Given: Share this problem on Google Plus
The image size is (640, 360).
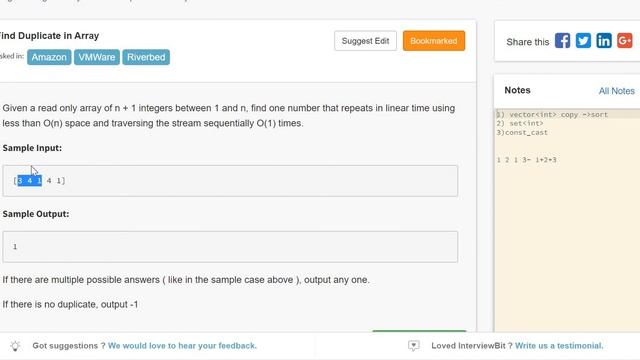Looking at the screenshot, I should [624, 41].
